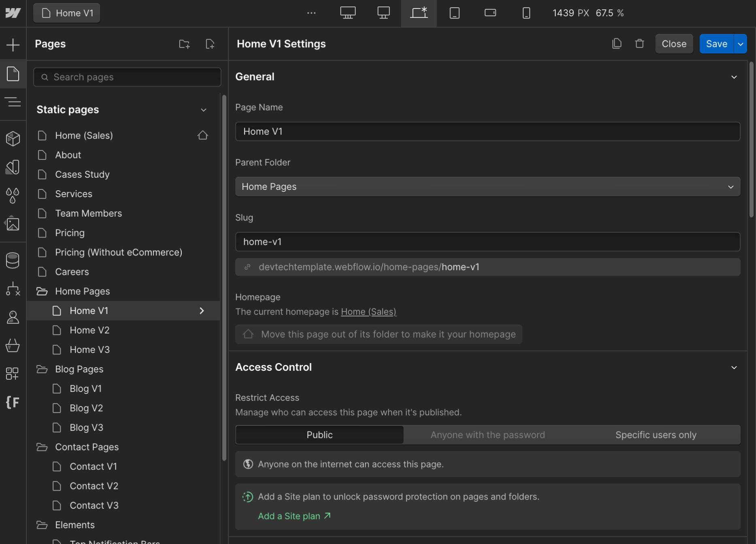Click the Add a Site plan link
Image resolution: width=756 pixels, height=544 pixels.
tap(289, 516)
